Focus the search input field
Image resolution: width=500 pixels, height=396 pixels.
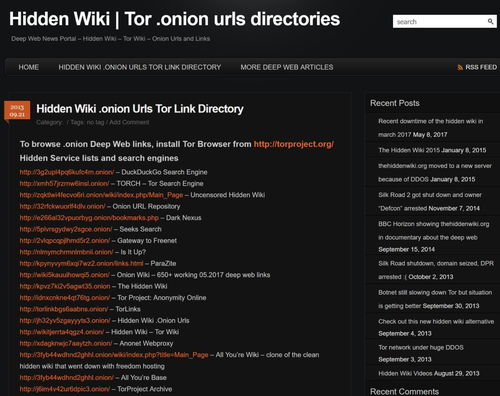[440, 22]
